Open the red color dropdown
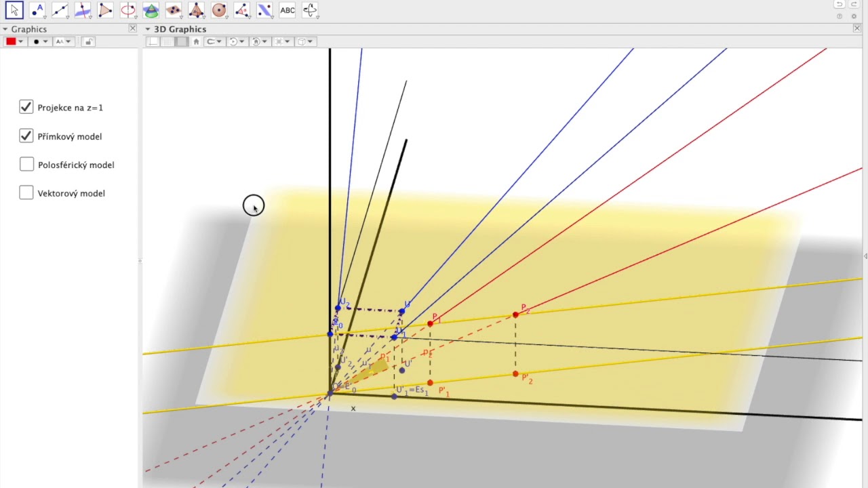 [x=14, y=41]
